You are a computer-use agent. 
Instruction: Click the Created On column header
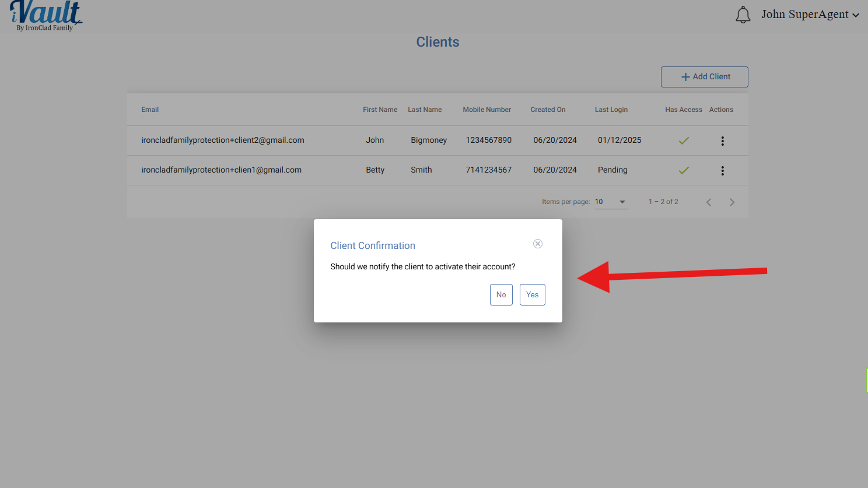pos(548,110)
